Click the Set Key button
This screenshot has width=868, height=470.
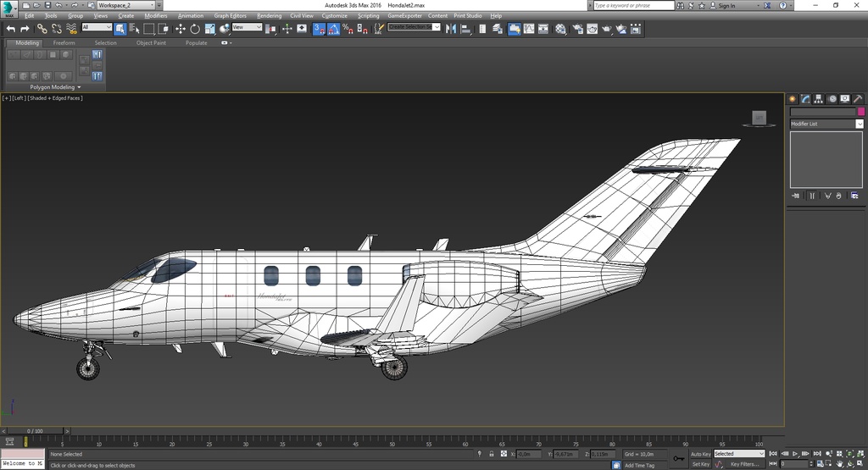tap(700, 464)
